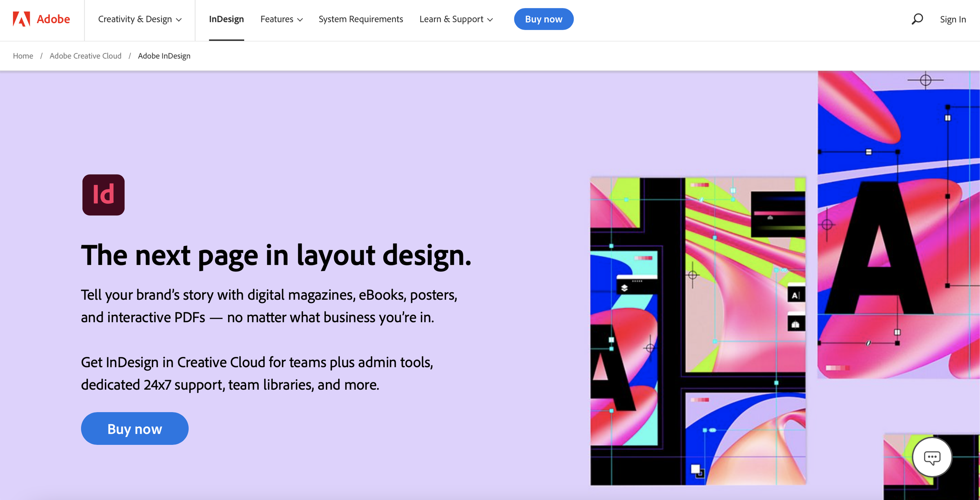Click the text tool icon in artwork
980x500 pixels.
coord(795,295)
